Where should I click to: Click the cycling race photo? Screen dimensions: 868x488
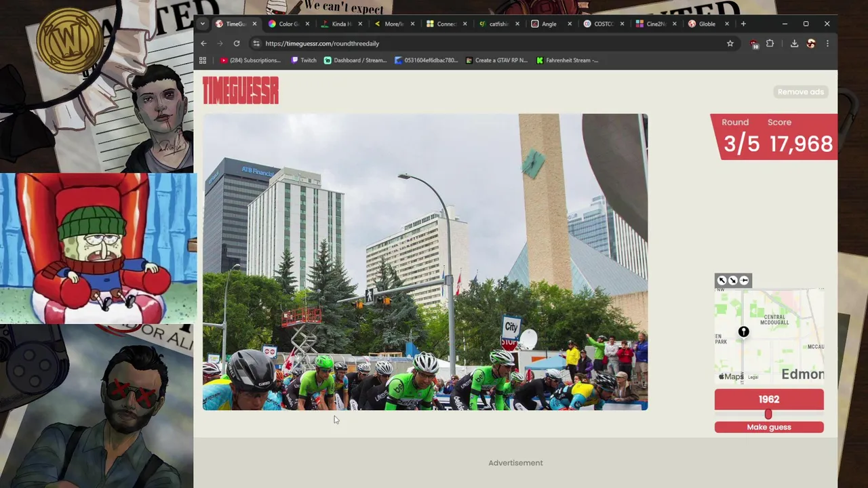click(x=425, y=262)
